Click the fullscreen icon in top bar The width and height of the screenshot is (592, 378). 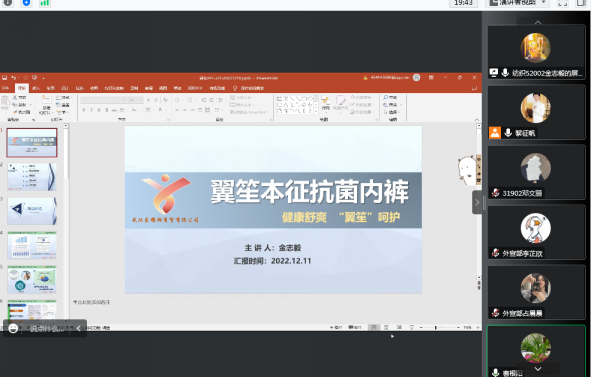click(563, 3)
